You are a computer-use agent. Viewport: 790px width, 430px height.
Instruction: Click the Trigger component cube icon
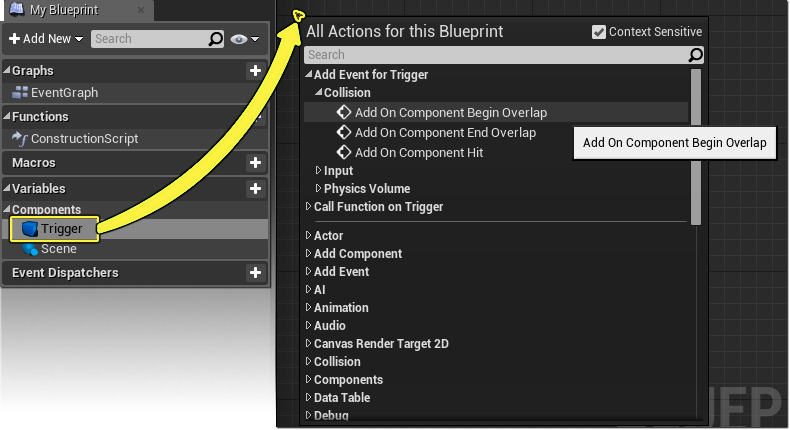[x=29, y=230]
